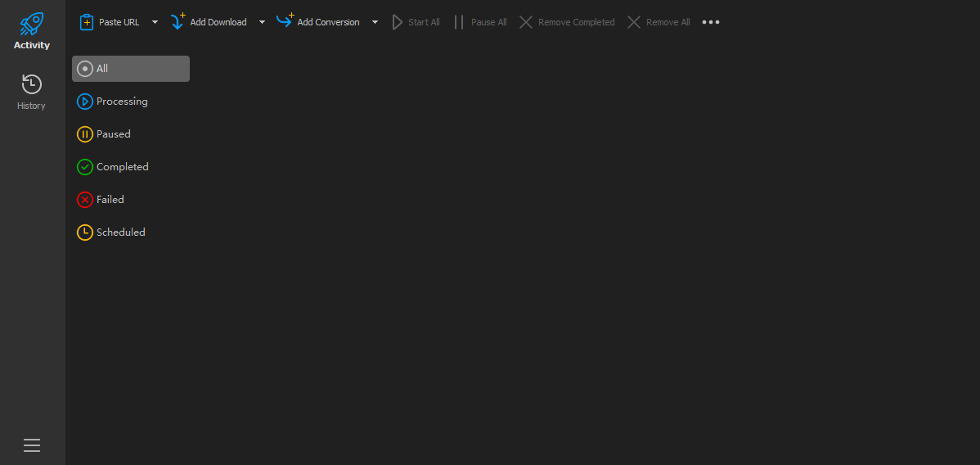Show the Scheduled tasks list
980x465 pixels.
click(x=131, y=232)
